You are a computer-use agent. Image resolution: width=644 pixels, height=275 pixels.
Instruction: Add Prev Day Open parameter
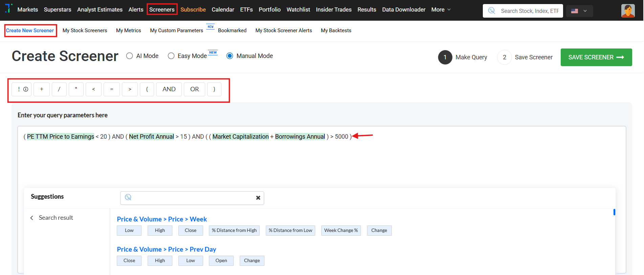(221, 261)
